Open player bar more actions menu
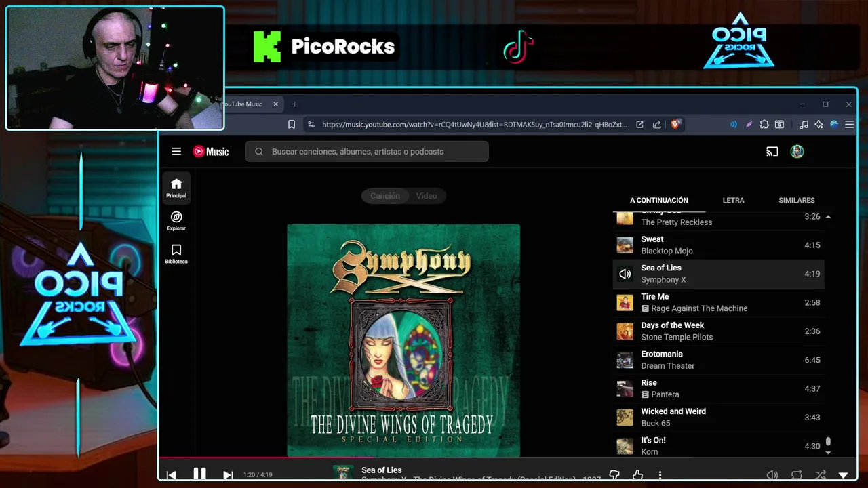 tap(660, 475)
